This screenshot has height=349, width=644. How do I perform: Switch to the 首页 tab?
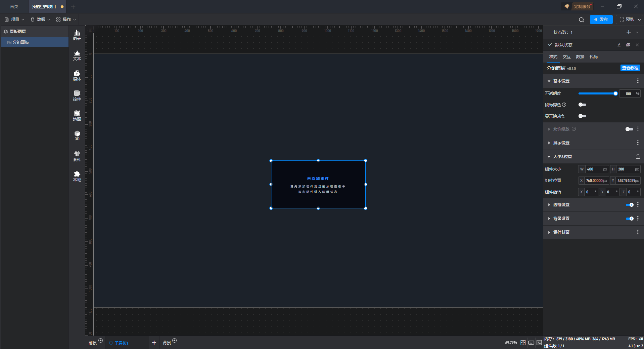click(14, 7)
